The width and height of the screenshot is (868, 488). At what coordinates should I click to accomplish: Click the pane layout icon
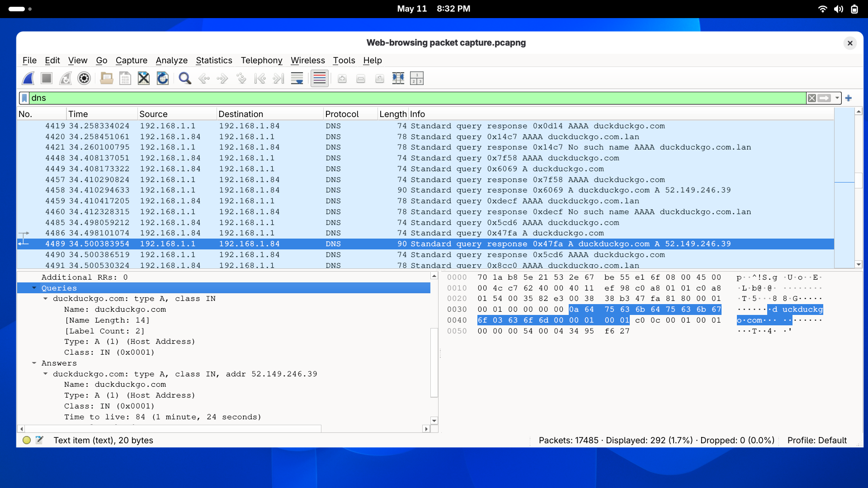[417, 79]
